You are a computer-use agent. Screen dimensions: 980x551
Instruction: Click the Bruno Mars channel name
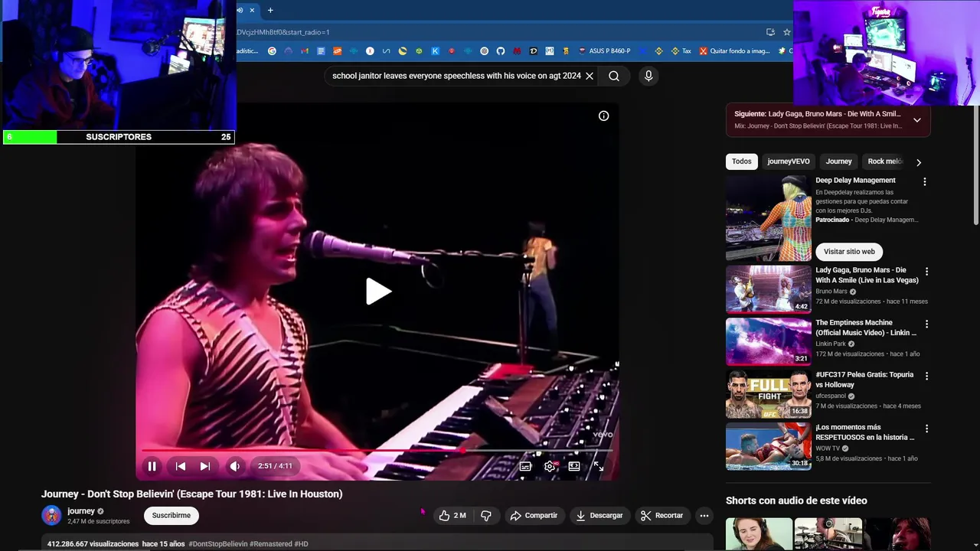pos(831,292)
